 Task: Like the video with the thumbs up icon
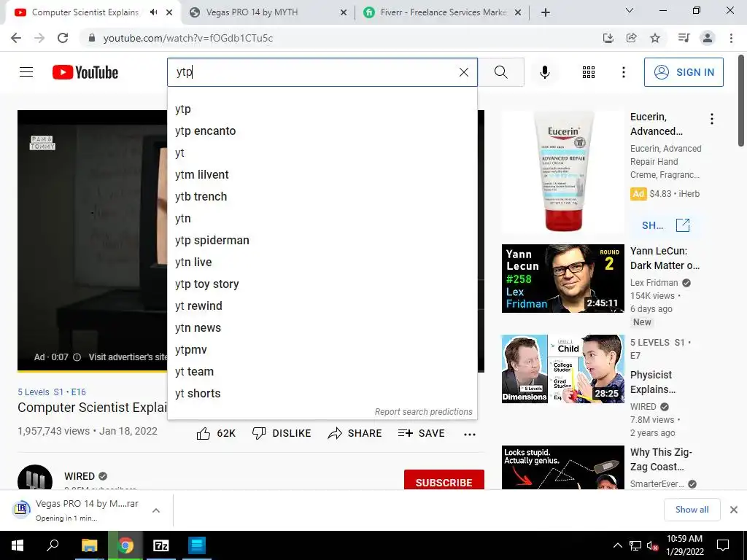204,433
